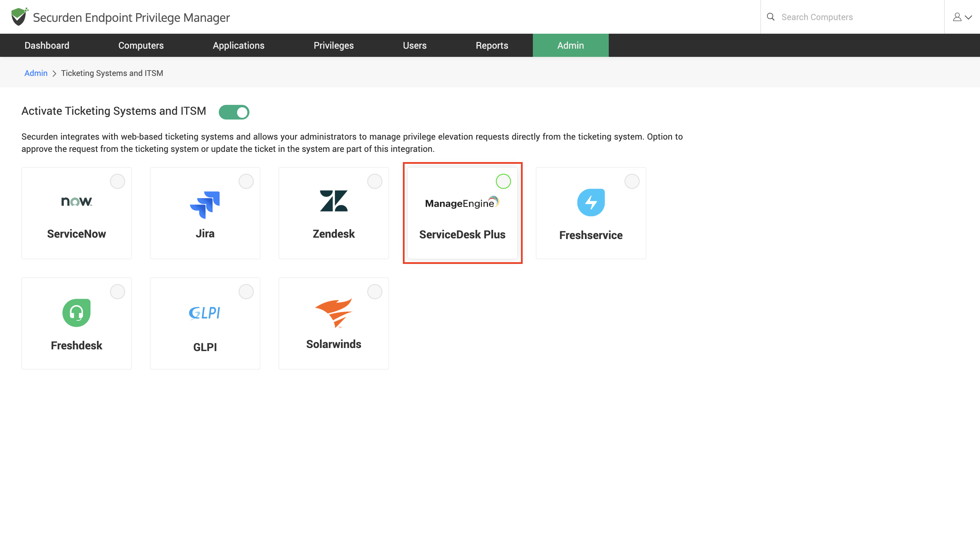Click the Freshservice label

591,235
